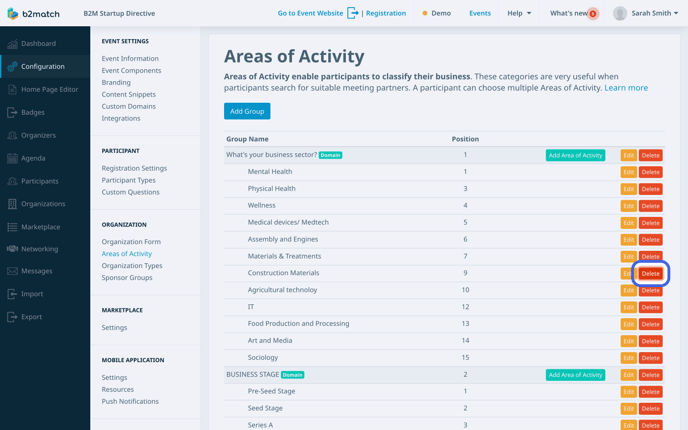This screenshot has height=430, width=688.
Task: Edit the What's your business sector group
Action: (x=628, y=155)
